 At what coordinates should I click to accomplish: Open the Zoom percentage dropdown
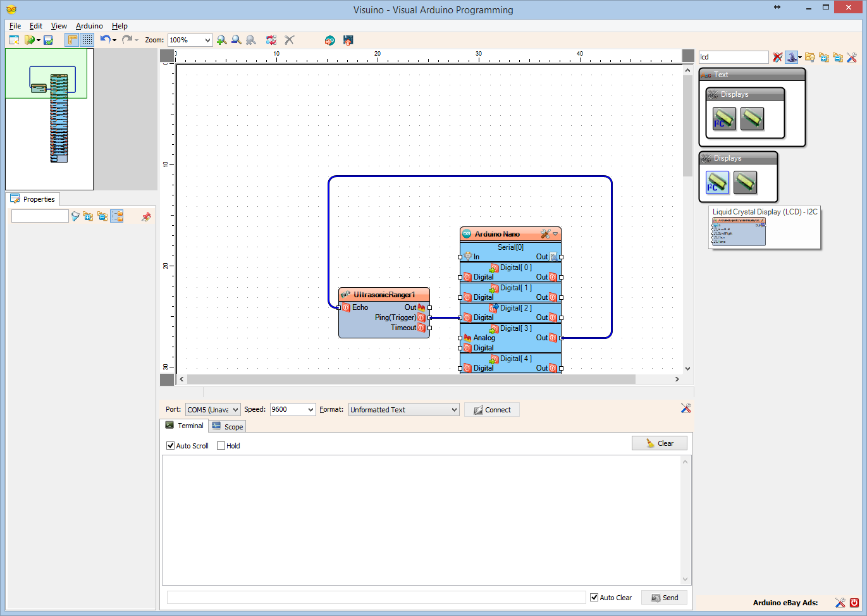tap(207, 40)
